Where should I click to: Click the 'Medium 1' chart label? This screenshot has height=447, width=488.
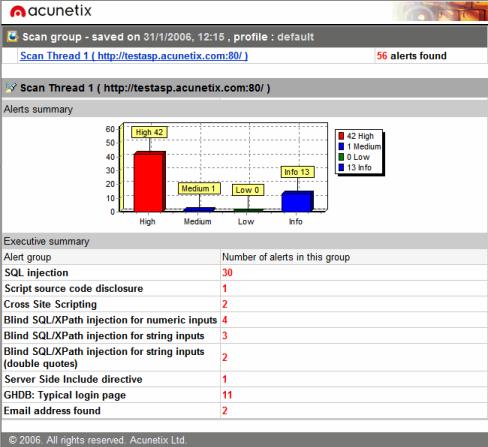[x=199, y=188]
